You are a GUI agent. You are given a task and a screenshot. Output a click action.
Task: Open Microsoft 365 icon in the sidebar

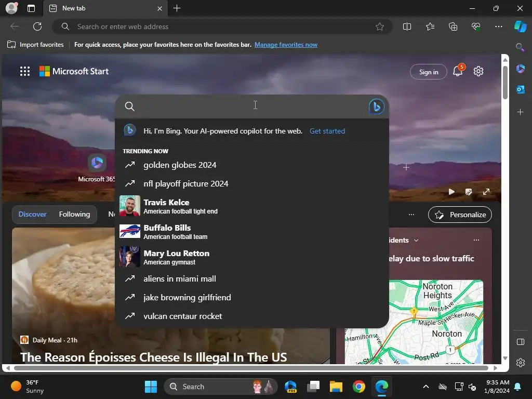521,69
